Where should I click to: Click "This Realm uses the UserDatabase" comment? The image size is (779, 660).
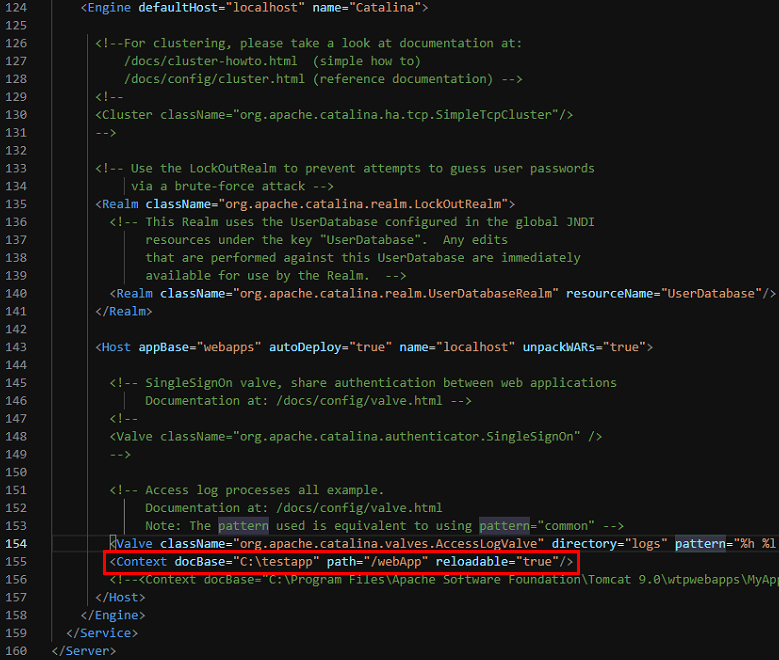pyautogui.click(x=352, y=222)
